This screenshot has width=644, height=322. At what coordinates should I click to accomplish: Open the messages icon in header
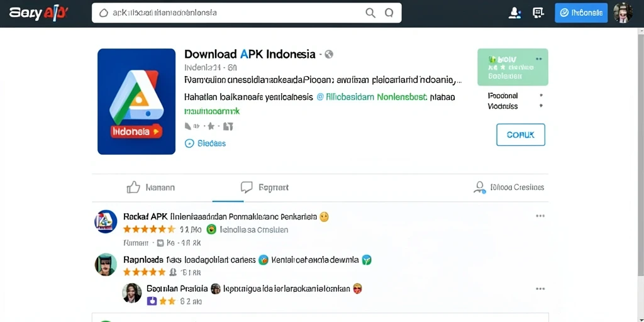[538, 13]
